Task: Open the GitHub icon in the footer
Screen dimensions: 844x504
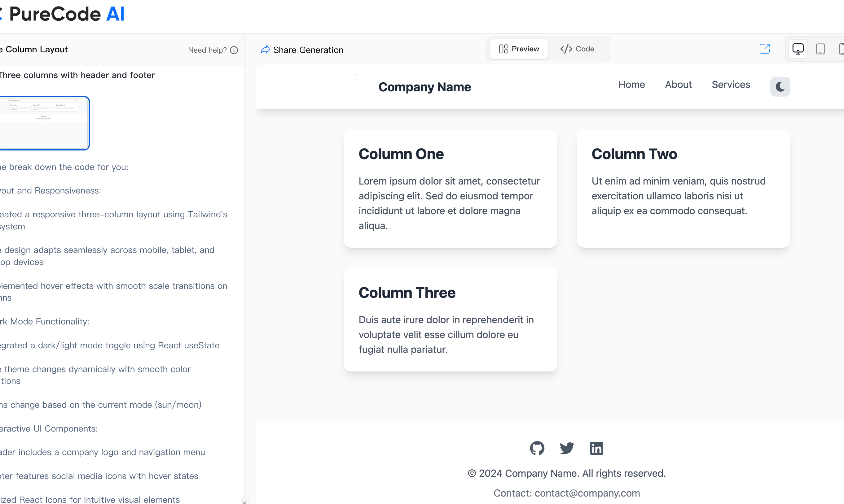Action: [x=537, y=448]
